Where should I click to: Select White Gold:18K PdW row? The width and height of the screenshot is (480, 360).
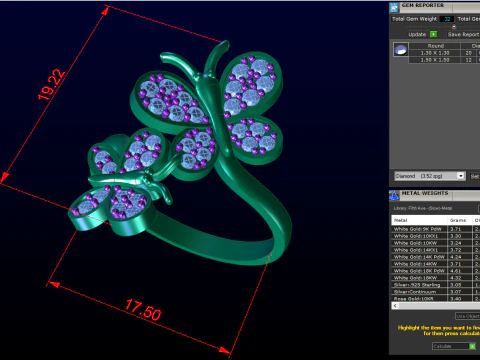(x=436, y=271)
